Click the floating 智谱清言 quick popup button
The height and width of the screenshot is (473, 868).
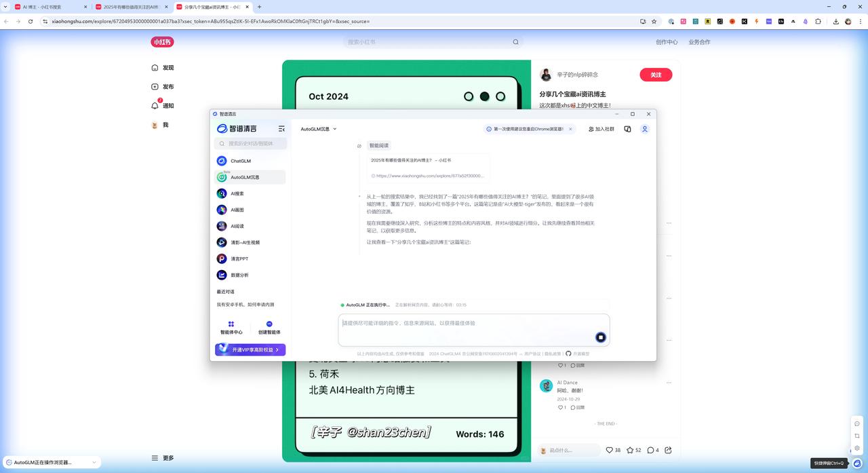pyautogui.click(x=857, y=463)
